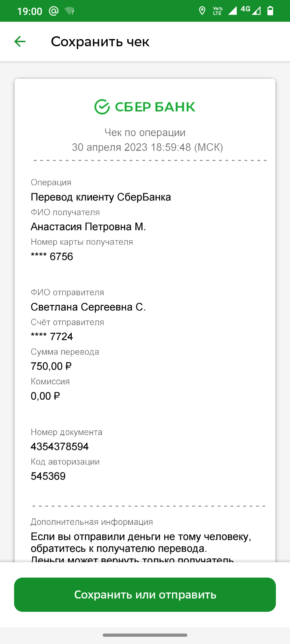Viewport: 290px width, 644px height.
Task: Tap the transfer amount 750,00 ₽
Action: [x=51, y=366]
